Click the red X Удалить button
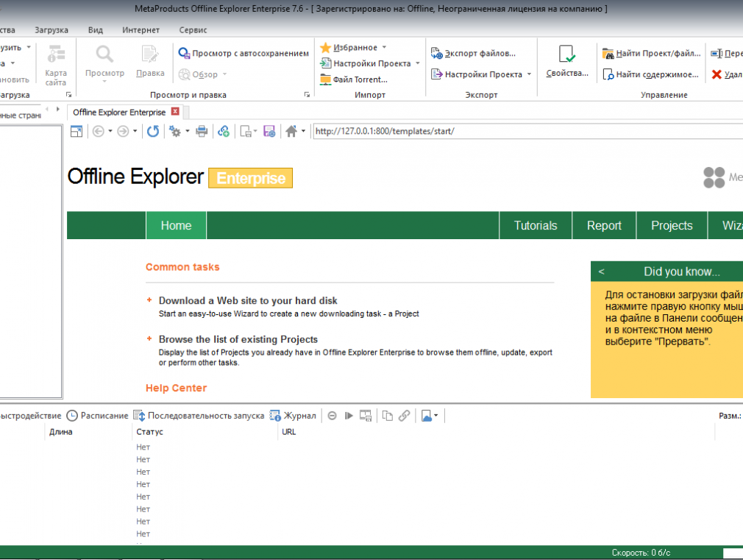Screen dimensions: 743x560 pos(726,74)
